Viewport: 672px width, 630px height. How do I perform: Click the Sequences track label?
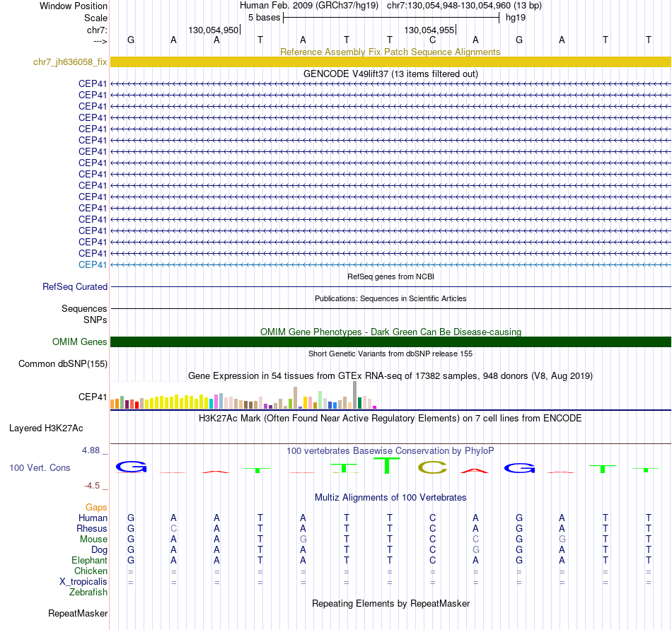[84, 308]
